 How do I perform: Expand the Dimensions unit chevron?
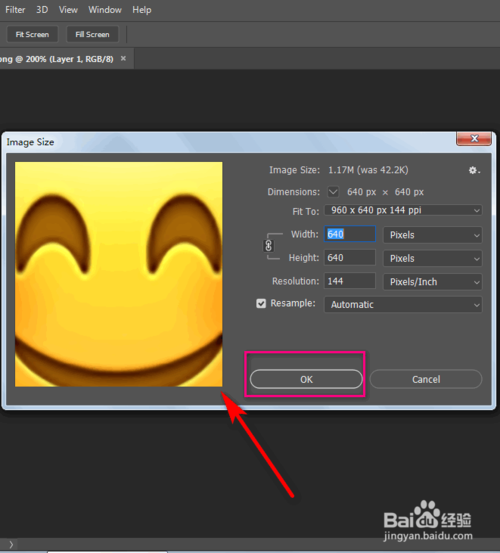[x=333, y=192]
